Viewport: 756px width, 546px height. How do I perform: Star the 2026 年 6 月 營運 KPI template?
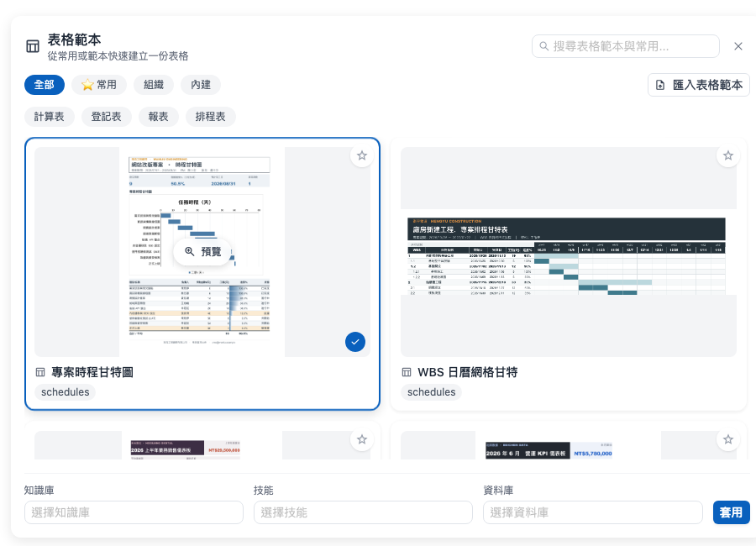pos(728,439)
